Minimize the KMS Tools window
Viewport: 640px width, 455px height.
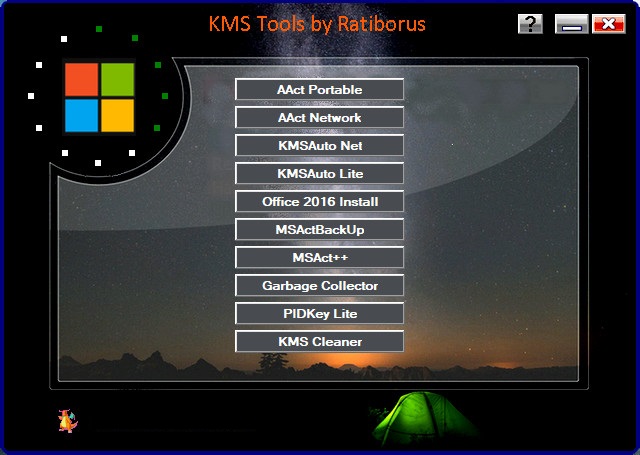[571, 24]
